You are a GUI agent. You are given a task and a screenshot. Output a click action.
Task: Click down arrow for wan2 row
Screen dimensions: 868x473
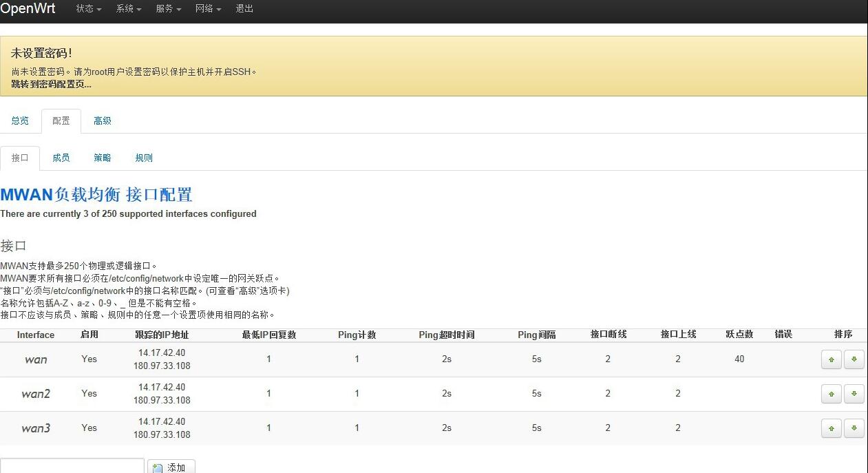pos(854,394)
